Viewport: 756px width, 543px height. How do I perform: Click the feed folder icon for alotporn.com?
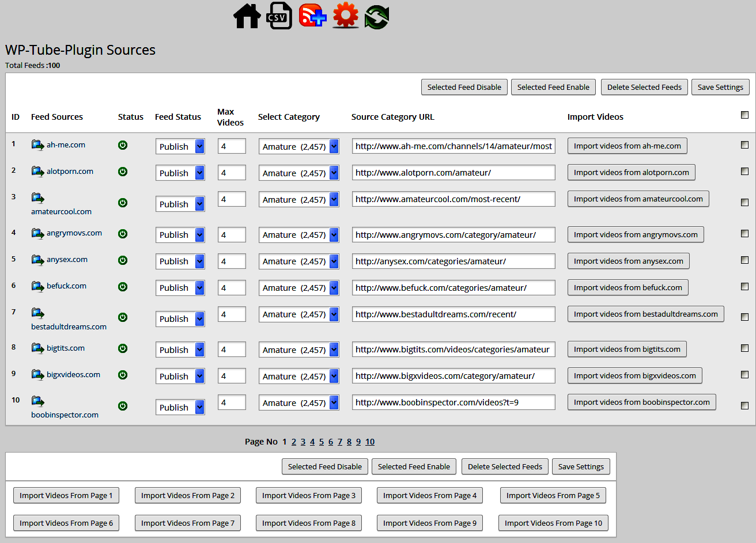(x=38, y=171)
